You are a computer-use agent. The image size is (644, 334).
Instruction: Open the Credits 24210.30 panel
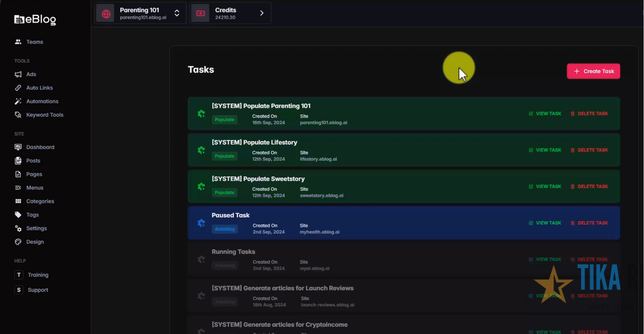click(x=230, y=14)
